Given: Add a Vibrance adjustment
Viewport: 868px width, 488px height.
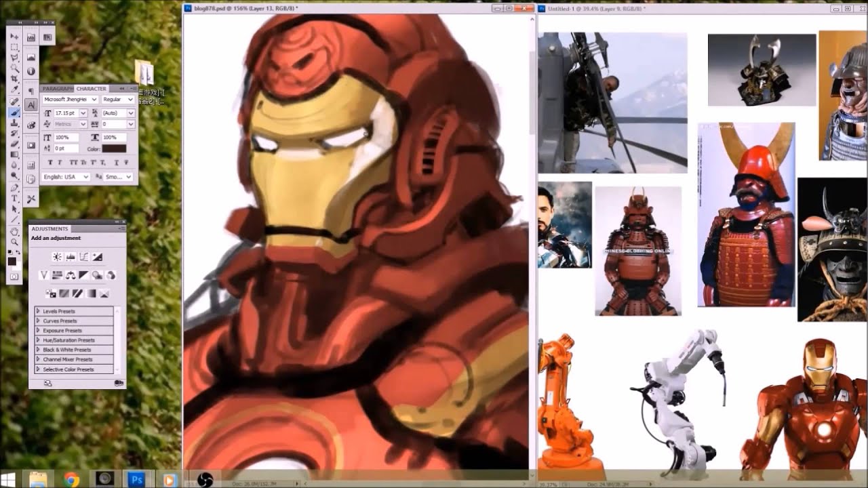Looking at the screenshot, I should tap(44, 275).
